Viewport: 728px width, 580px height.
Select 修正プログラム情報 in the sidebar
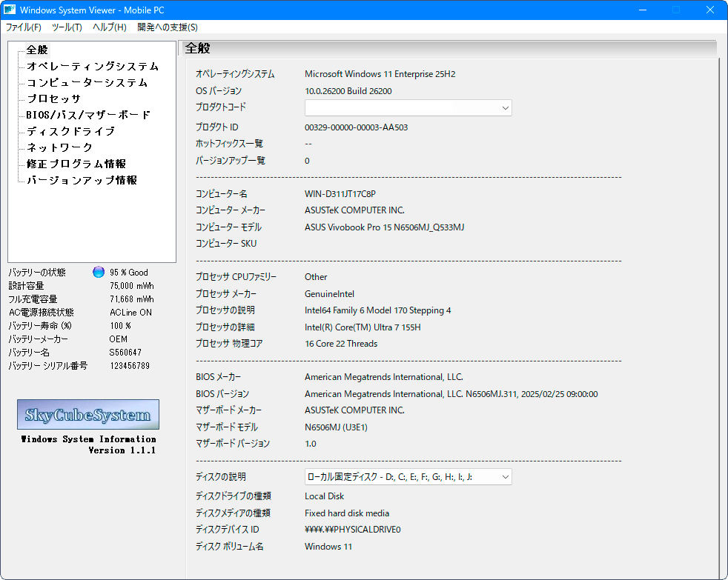click(78, 164)
